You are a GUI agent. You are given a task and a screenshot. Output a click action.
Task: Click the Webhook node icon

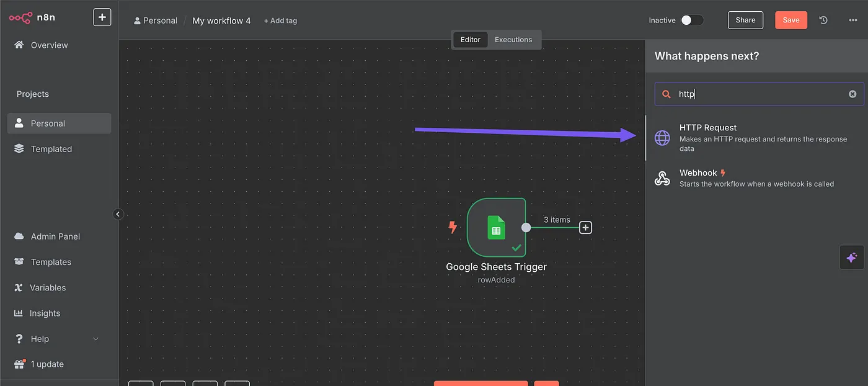tap(662, 179)
